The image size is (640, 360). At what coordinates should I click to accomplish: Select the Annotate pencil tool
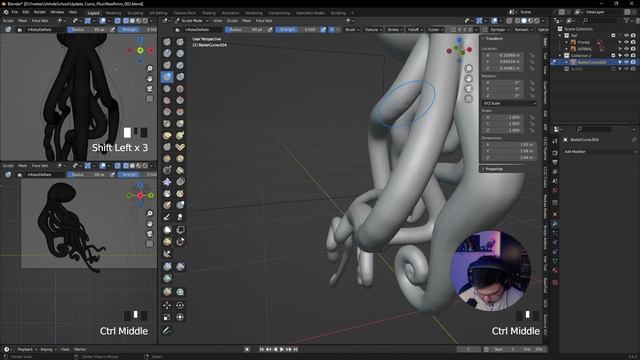pos(167,330)
